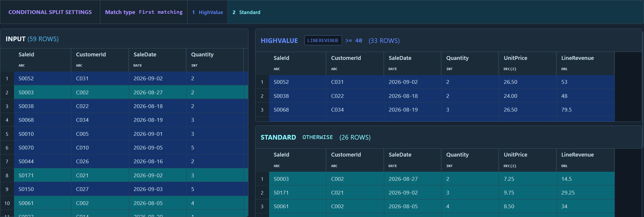The width and height of the screenshot is (644, 217).
Task: Click date 2026-09-01 in the Input table
Action: click(157, 134)
